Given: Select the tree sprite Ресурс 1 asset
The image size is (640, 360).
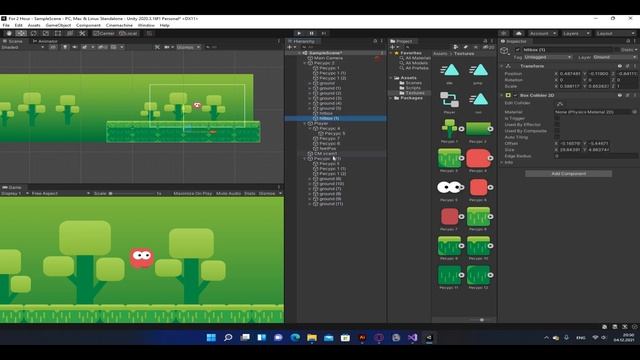Looking at the screenshot, I should (449, 131).
